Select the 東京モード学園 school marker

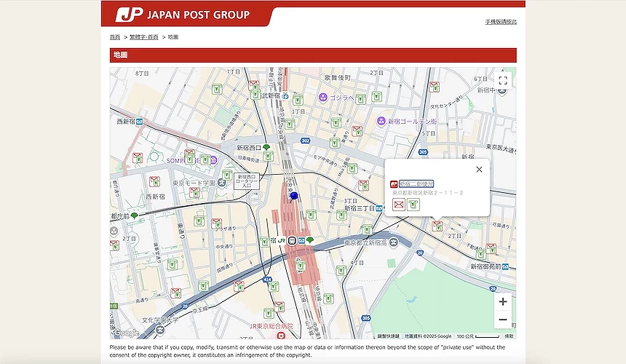pos(221,183)
